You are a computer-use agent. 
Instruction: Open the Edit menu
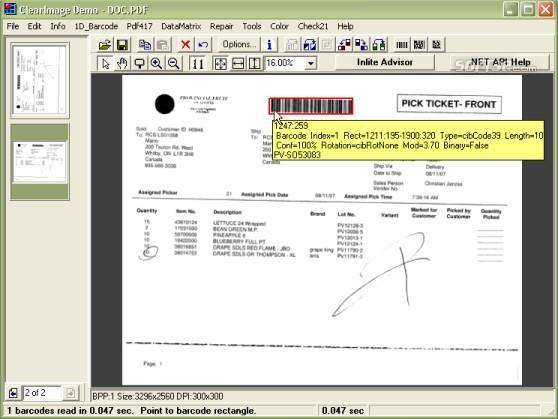tap(35, 26)
